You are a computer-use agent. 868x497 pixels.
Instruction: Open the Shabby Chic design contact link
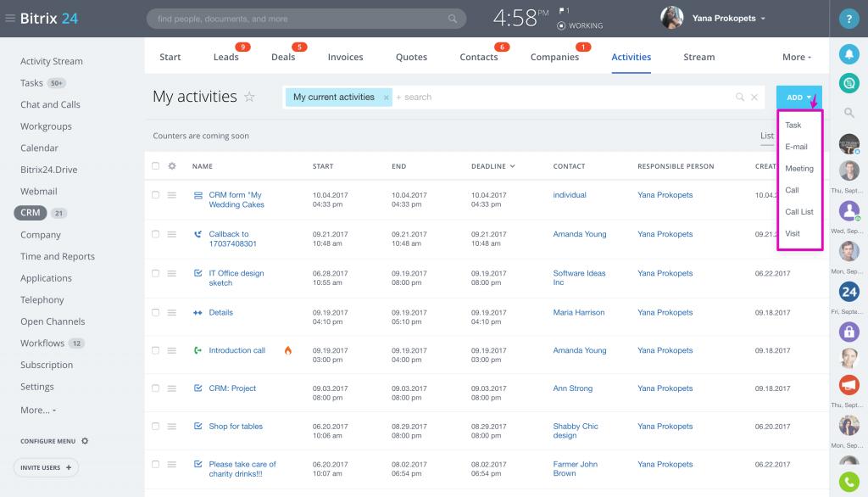point(576,431)
